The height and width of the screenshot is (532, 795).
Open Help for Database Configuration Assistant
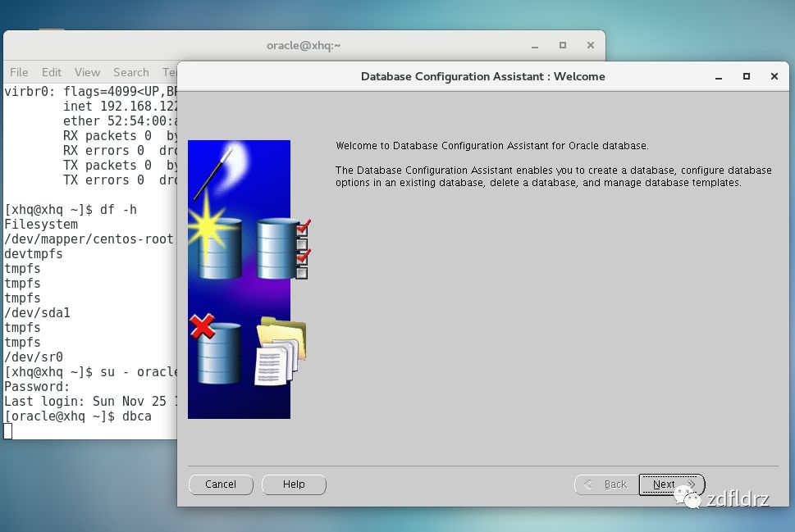click(x=294, y=484)
